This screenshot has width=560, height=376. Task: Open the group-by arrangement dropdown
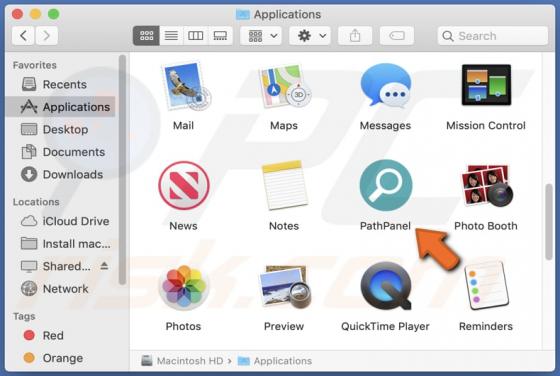click(x=261, y=36)
